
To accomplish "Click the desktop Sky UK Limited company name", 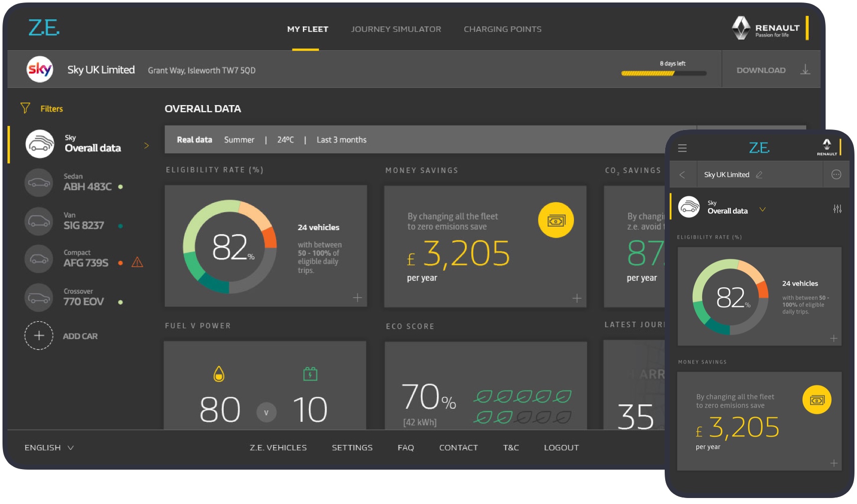I will 101,70.
